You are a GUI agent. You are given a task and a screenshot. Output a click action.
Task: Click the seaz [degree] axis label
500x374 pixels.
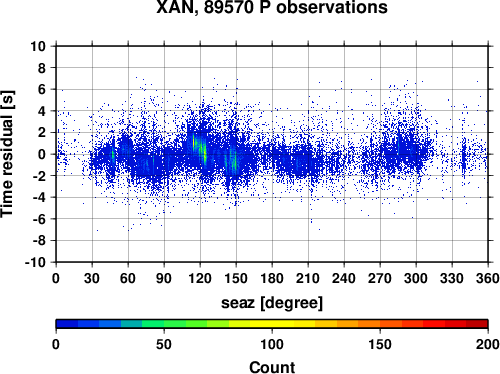[x=272, y=303]
